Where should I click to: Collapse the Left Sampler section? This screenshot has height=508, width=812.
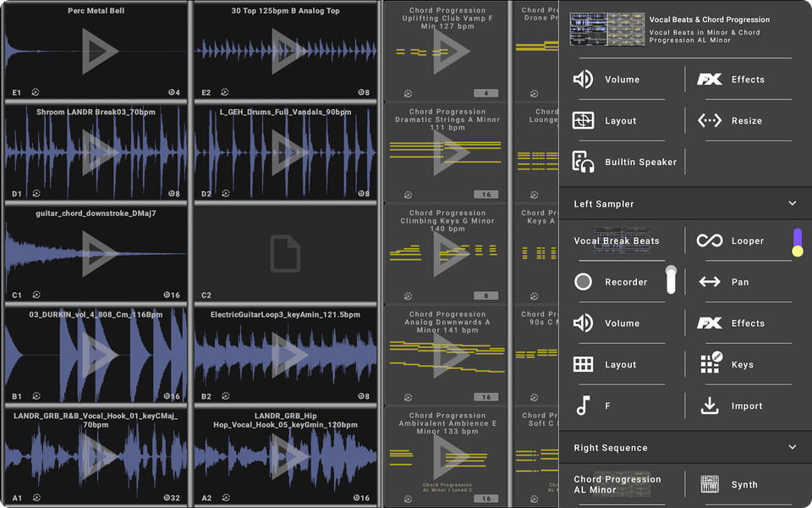pyautogui.click(x=793, y=203)
